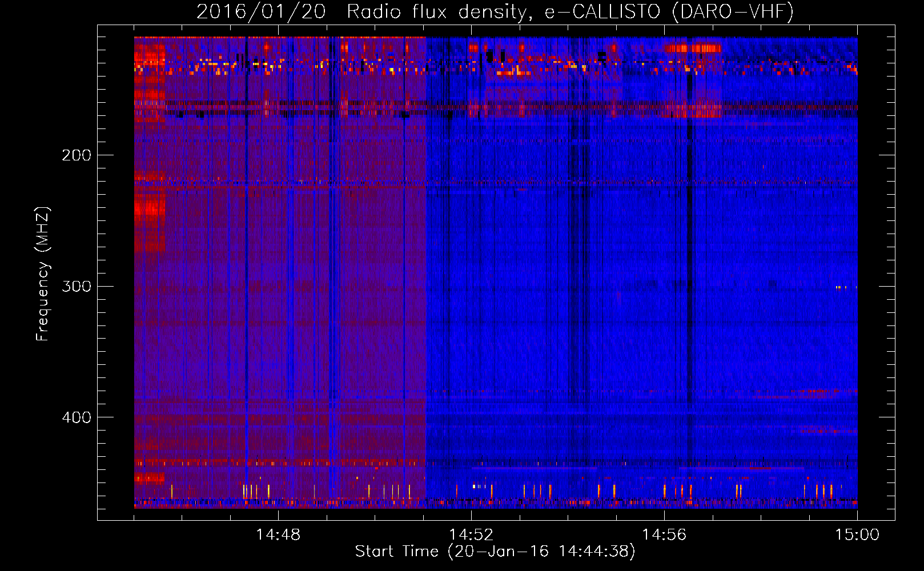The height and width of the screenshot is (571, 924).
Task: Click the 400 frequency tick label
Action: click(x=77, y=417)
